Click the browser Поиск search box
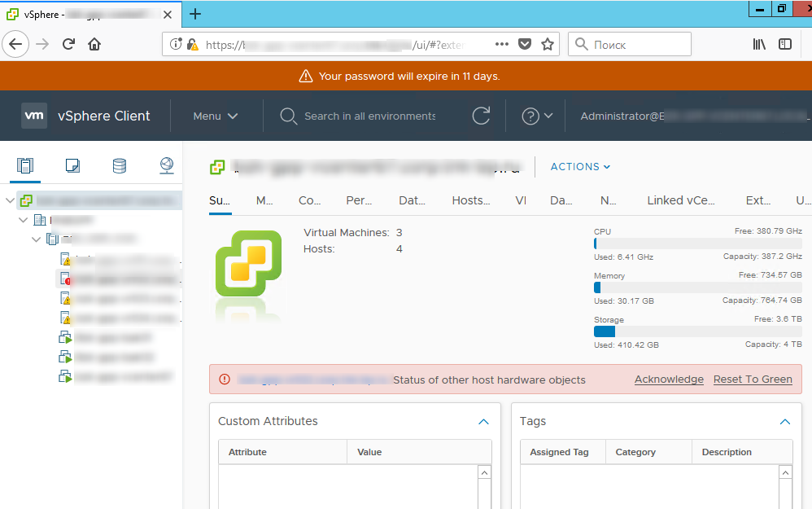Screen dimensions: 812x509 pos(630,44)
